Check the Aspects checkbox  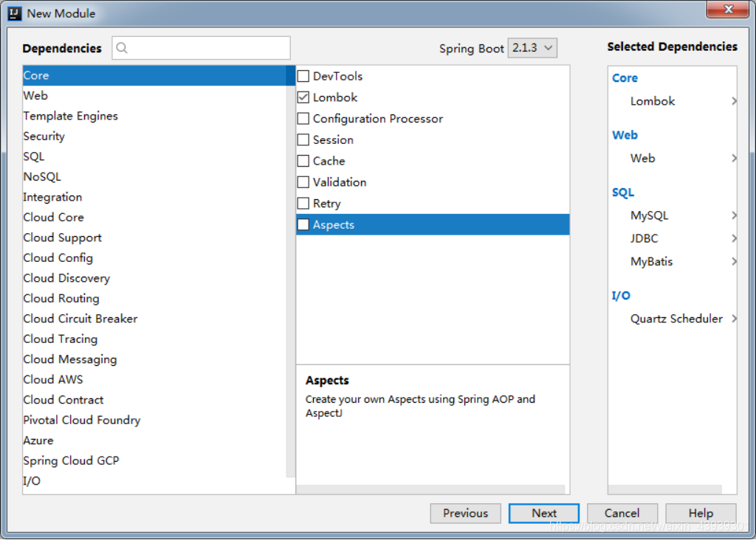click(x=303, y=224)
